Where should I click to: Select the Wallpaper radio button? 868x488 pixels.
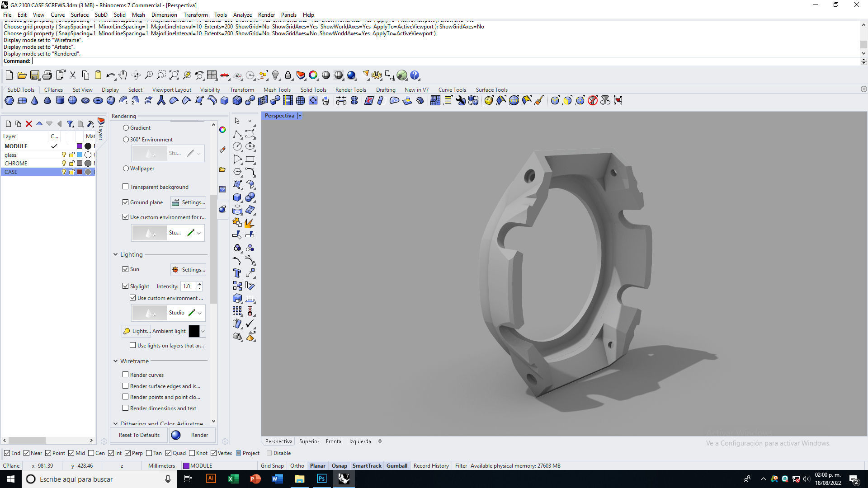click(x=126, y=169)
